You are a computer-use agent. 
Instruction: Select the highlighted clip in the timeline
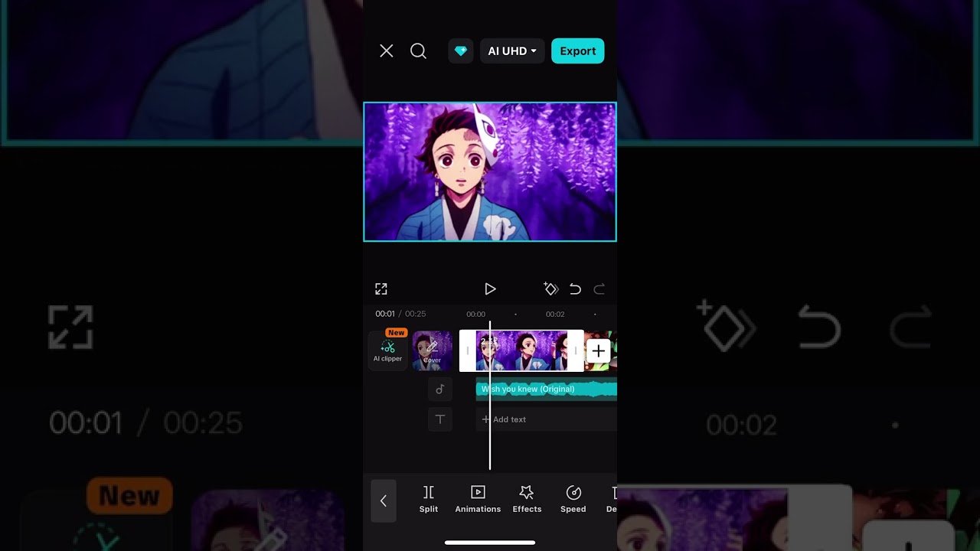click(521, 351)
